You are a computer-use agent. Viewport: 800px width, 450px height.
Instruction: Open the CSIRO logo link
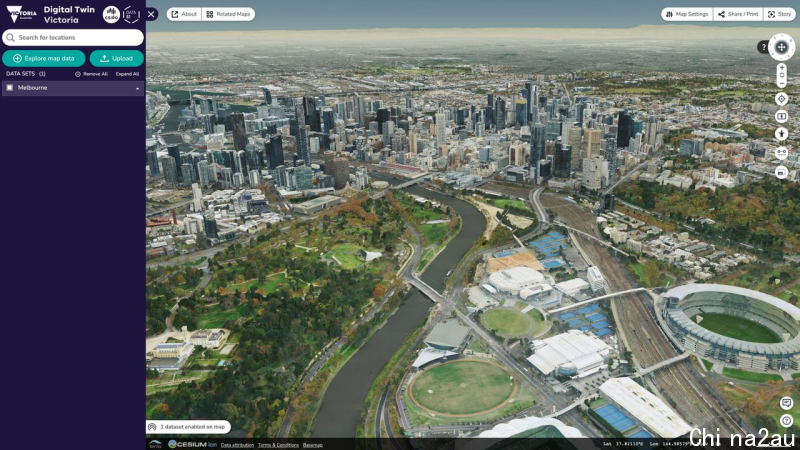point(111,14)
